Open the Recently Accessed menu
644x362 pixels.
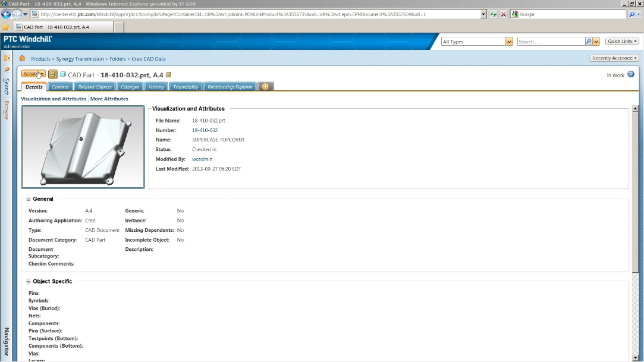(614, 58)
